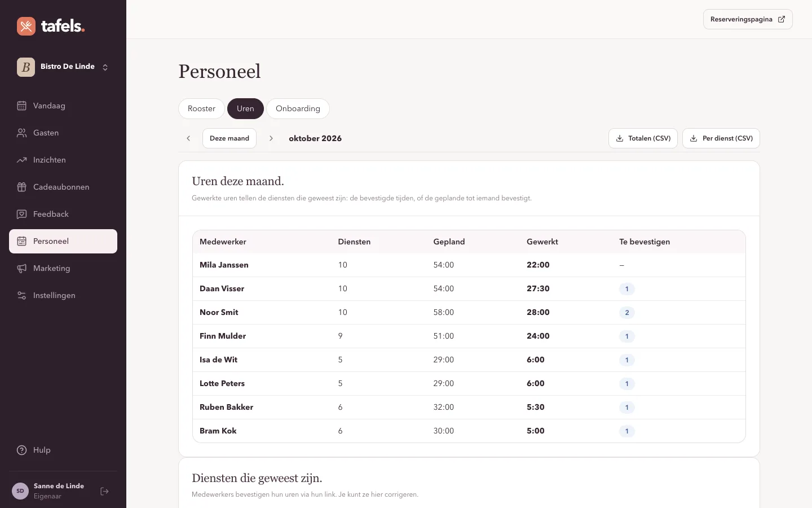Click the external-link icon on Reserveringspagina

(x=782, y=19)
